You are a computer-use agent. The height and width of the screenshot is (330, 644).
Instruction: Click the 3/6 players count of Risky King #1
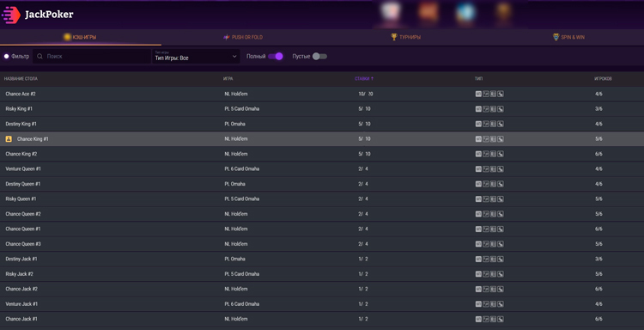(598, 109)
